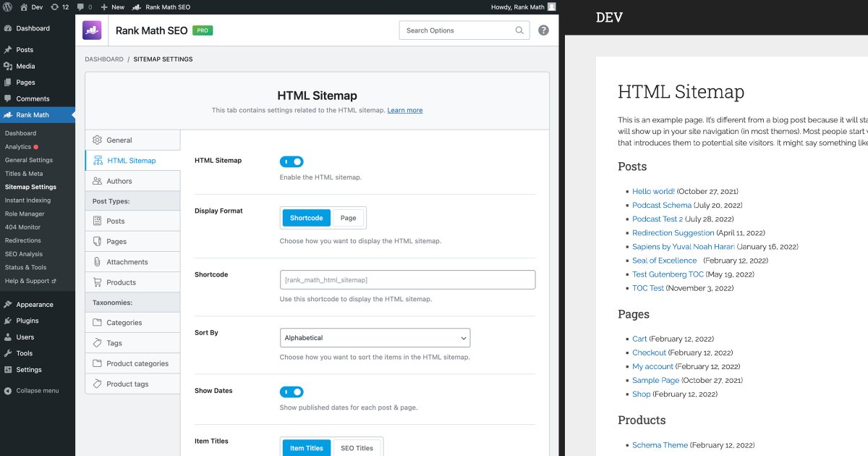Click the Appearance brush icon
Viewport: 868px width, 456px height.
(8, 304)
